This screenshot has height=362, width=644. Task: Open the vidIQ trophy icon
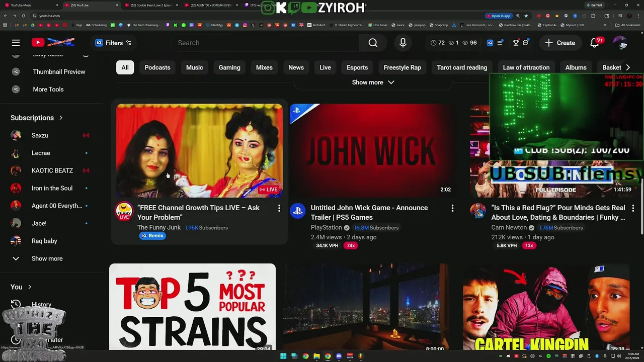(516, 43)
